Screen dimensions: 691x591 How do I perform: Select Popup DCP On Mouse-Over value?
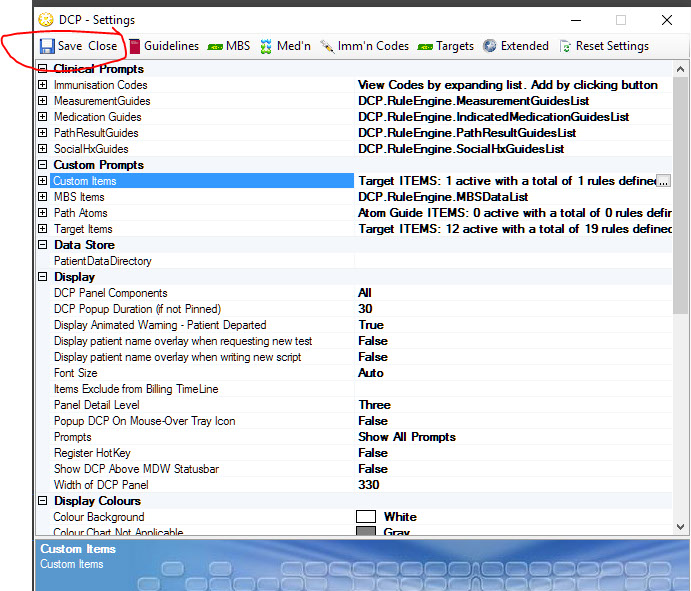pyautogui.click(x=373, y=421)
